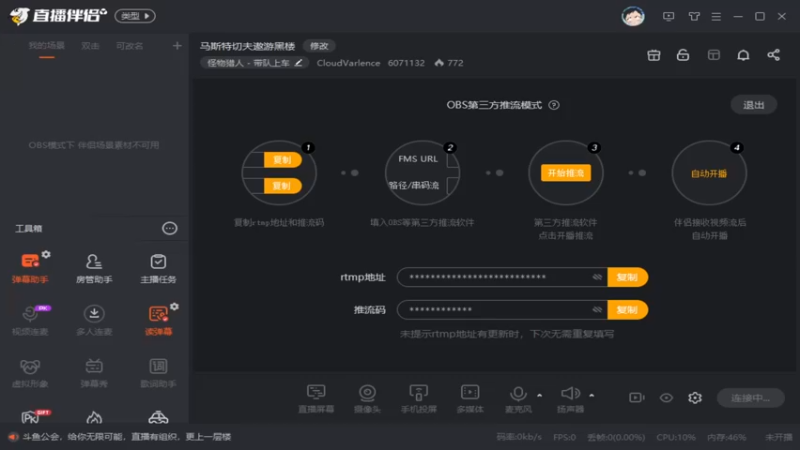Reveal hidden 推流码 with eye icon
Viewport: 800px width, 450px height.
597,310
